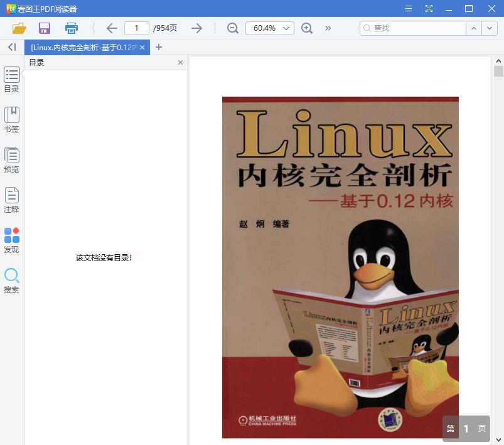
Task: Click the scrollbar down arrow
Action: (498, 440)
